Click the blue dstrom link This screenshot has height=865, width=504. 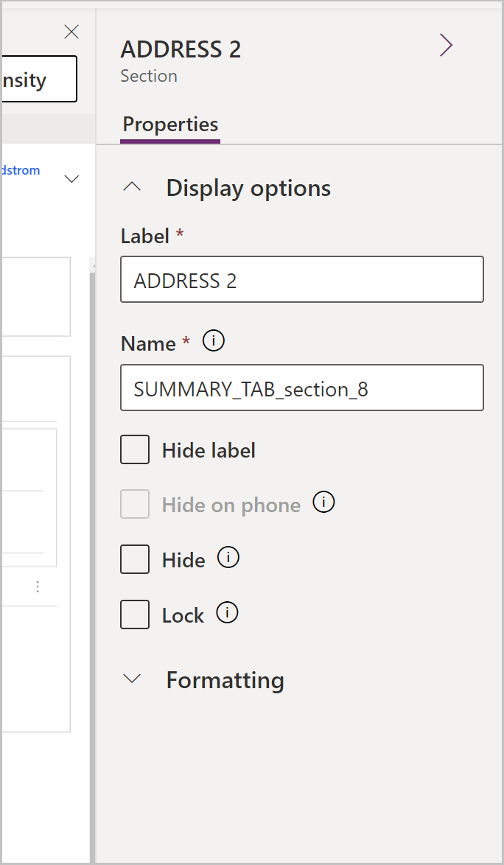(20, 169)
